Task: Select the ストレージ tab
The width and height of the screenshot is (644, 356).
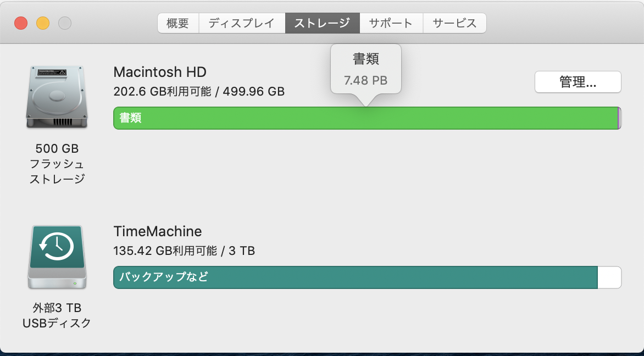Action: click(322, 23)
